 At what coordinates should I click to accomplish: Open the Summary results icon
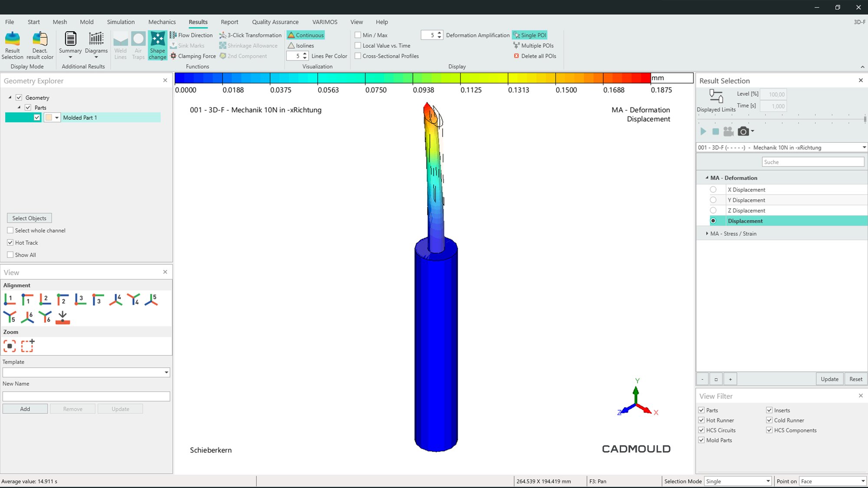point(70,45)
